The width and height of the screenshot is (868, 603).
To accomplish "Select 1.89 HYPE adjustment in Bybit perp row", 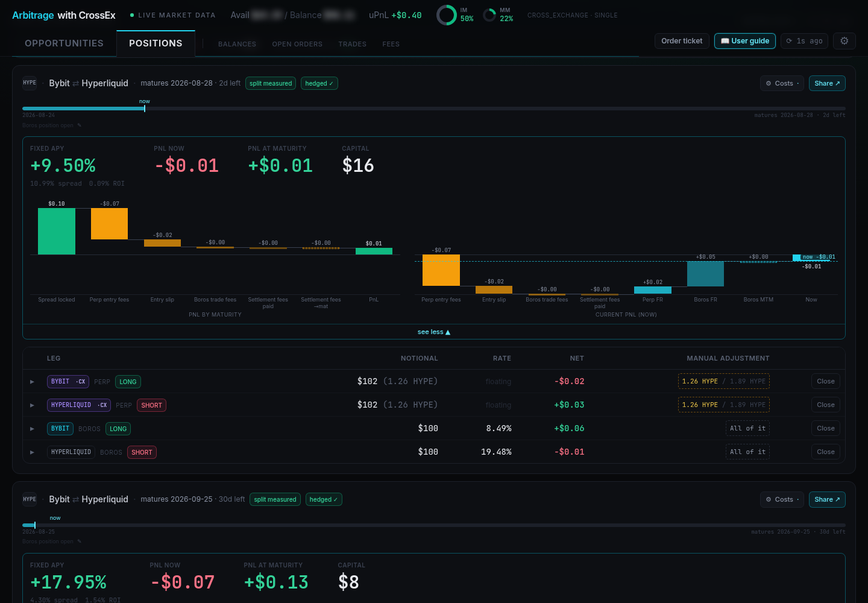I will (747, 381).
